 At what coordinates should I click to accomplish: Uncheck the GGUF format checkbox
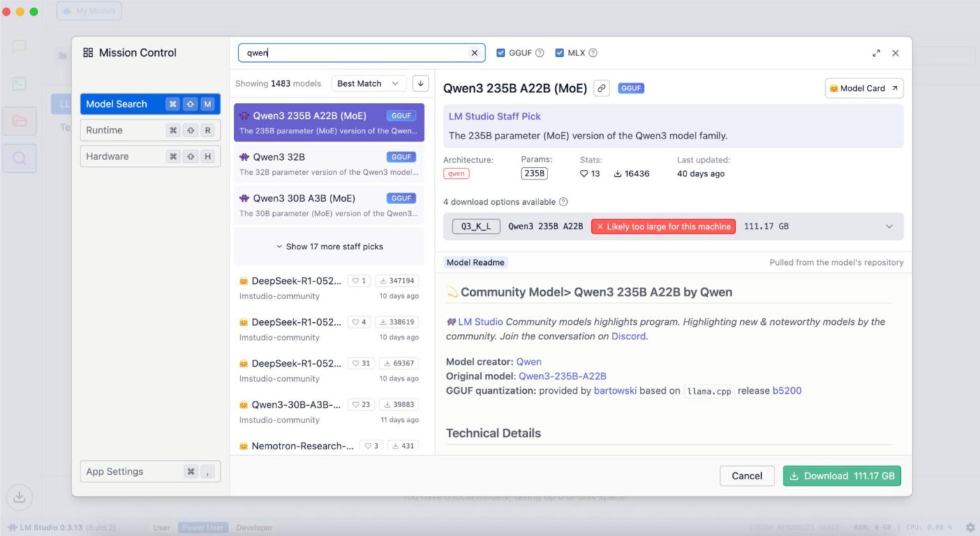pos(501,53)
